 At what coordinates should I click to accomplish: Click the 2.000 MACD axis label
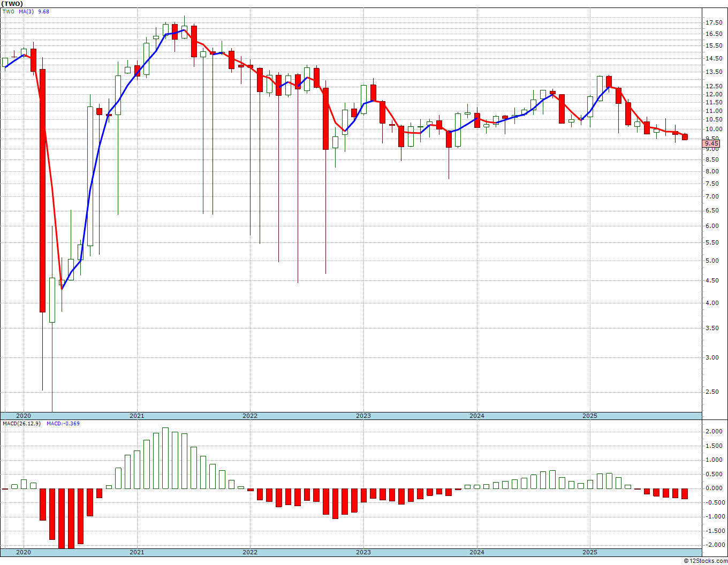714,431
